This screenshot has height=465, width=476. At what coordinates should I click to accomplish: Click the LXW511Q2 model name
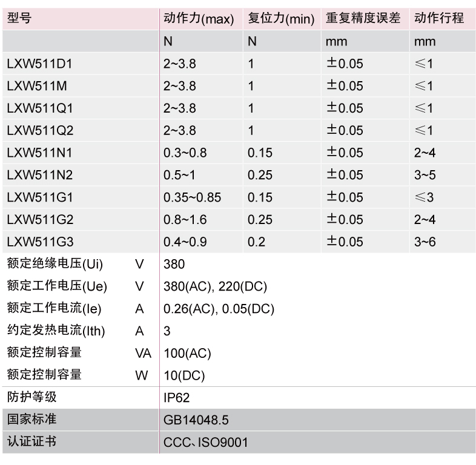pos(40,130)
